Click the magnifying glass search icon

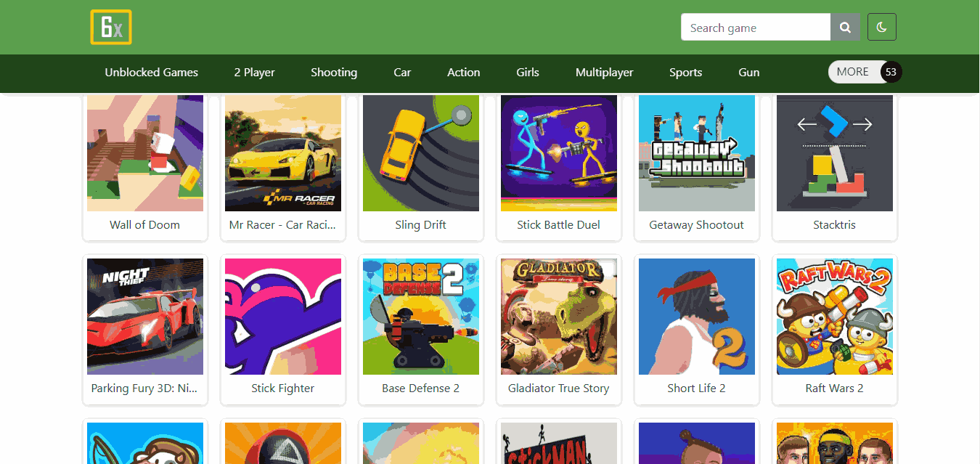pyautogui.click(x=845, y=27)
